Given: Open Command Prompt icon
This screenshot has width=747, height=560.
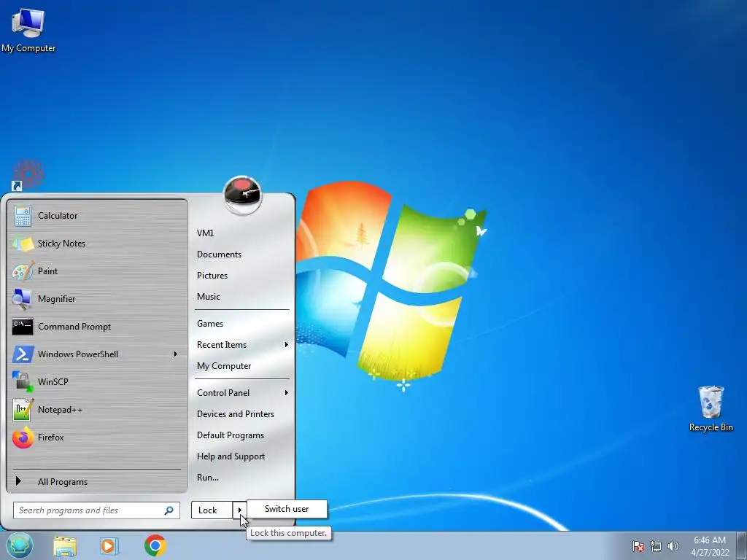Looking at the screenshot, I should pos(23,327).
